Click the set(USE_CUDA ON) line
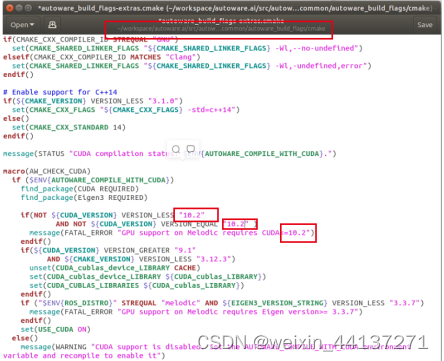The height and width of the screenshot is (361, 444). 56,329
